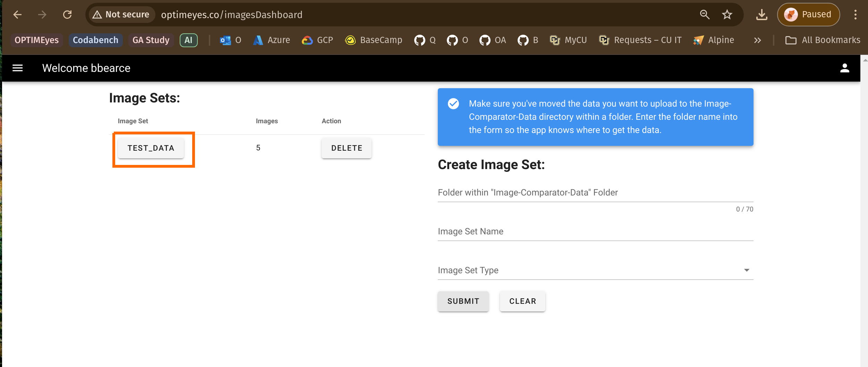Open the Codabench bookmark
The image size is (868, 367).
point(95,40)
